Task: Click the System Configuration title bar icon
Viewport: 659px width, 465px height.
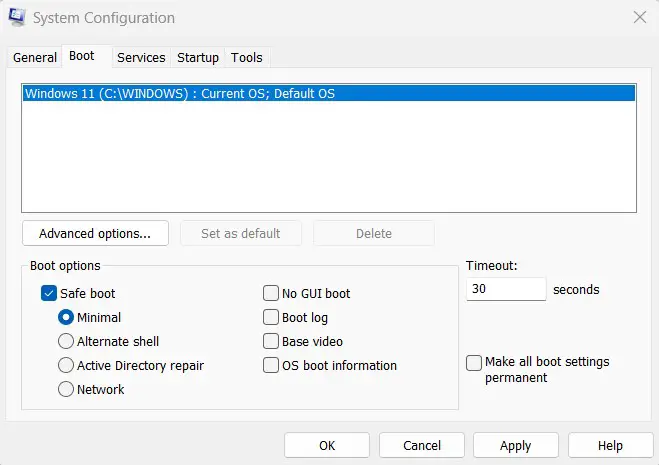Action: pos(17,18)
